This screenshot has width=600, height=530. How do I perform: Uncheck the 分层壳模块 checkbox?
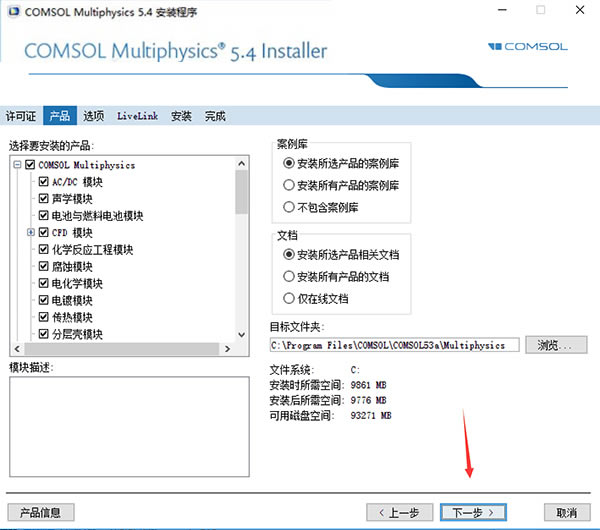[x=44, y=334]
